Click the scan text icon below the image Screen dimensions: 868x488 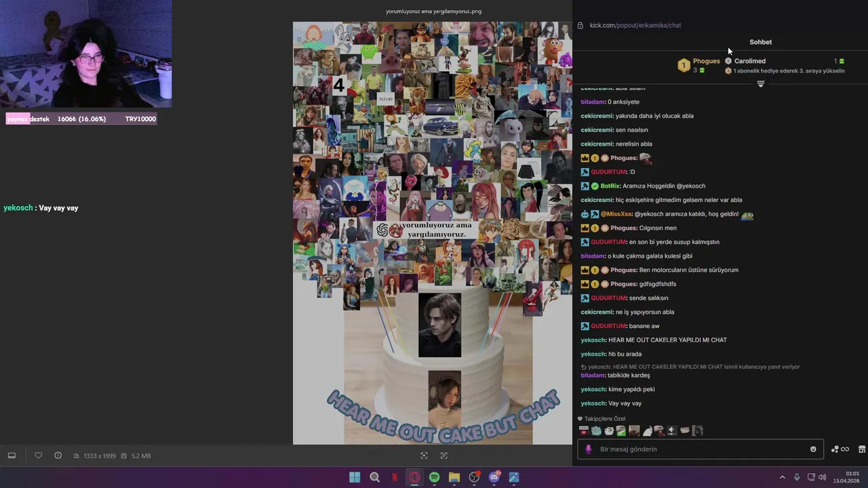pos(444,455)
